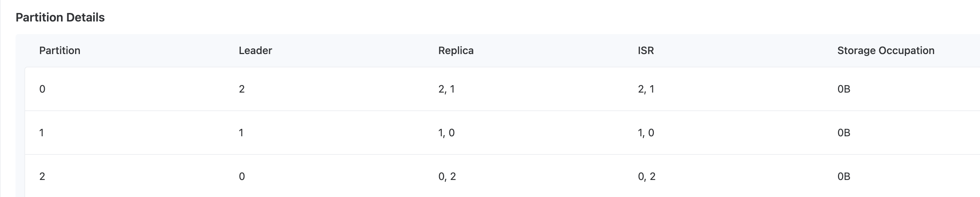Select leader value 0 for partition 2

click(x=241, y=176)
